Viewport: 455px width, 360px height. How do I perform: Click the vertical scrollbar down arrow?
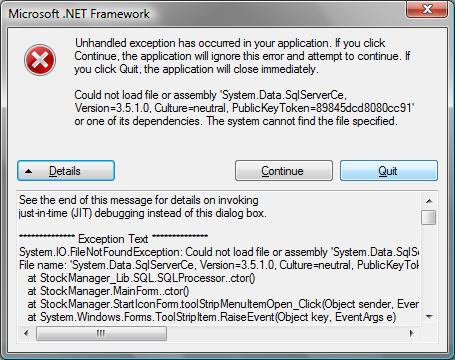[x=429, y=316]
